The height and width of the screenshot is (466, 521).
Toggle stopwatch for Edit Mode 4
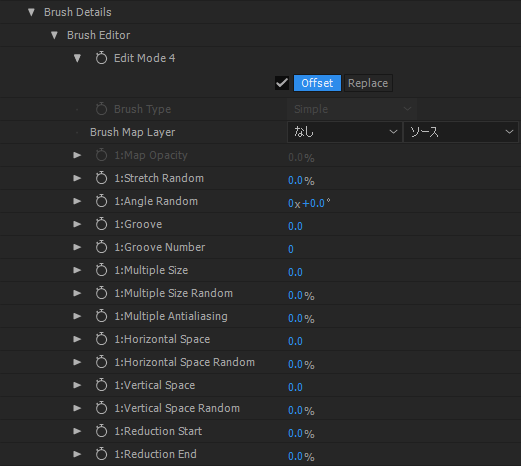(101, 58)
